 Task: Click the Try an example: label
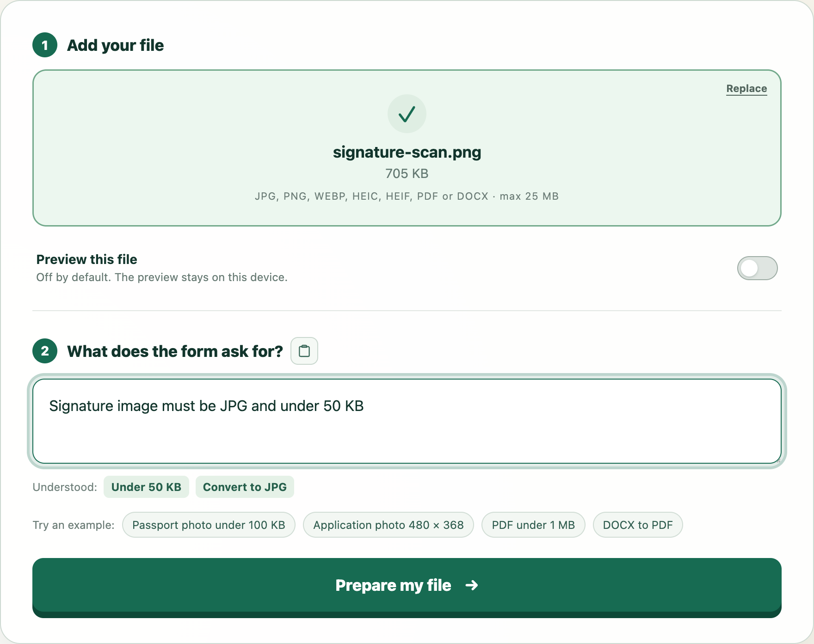pos(74,525)
